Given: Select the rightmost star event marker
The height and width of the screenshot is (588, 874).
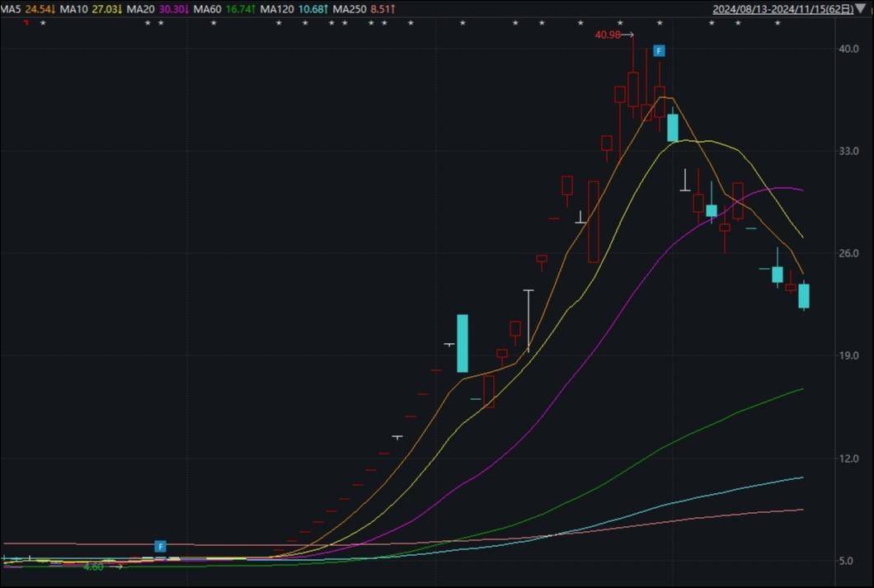Looking at the screenshot, I should 777,23.
